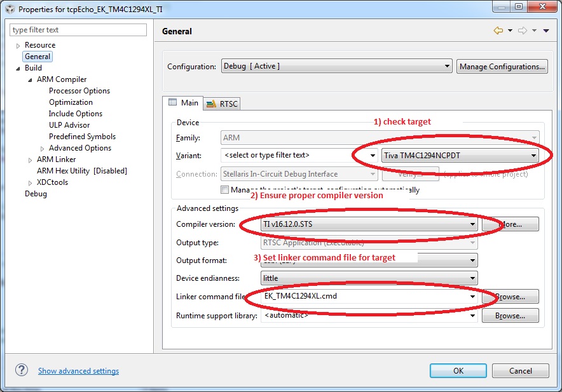Click the Cancel button
Image resolution: width=562 pixels, height=392 pixels.
tap(521, 371)
